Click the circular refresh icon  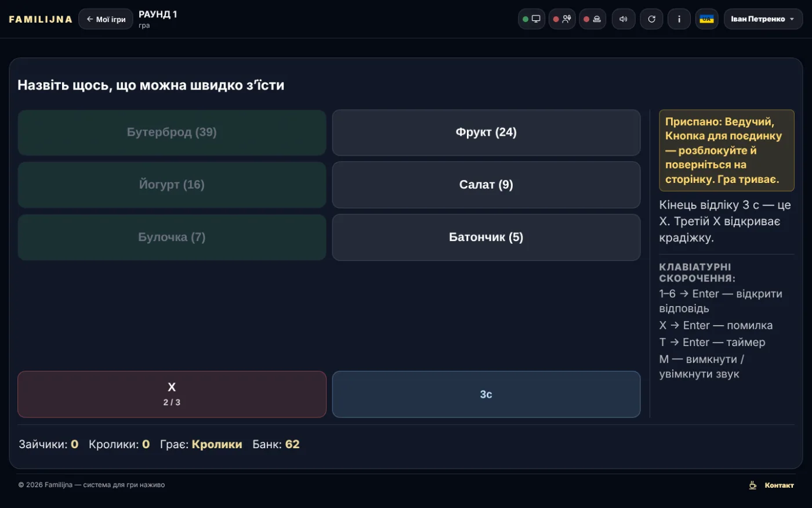[651, 19]
